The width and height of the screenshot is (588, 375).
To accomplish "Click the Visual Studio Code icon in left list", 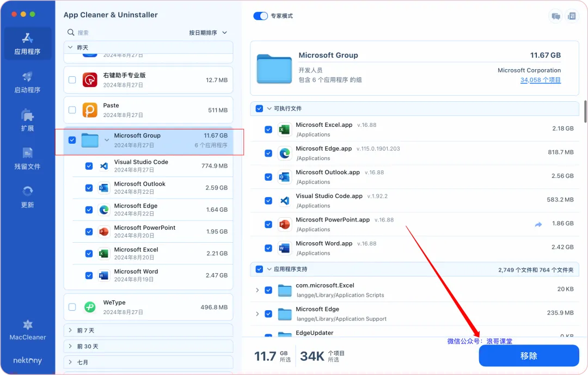I will [104, 166].
